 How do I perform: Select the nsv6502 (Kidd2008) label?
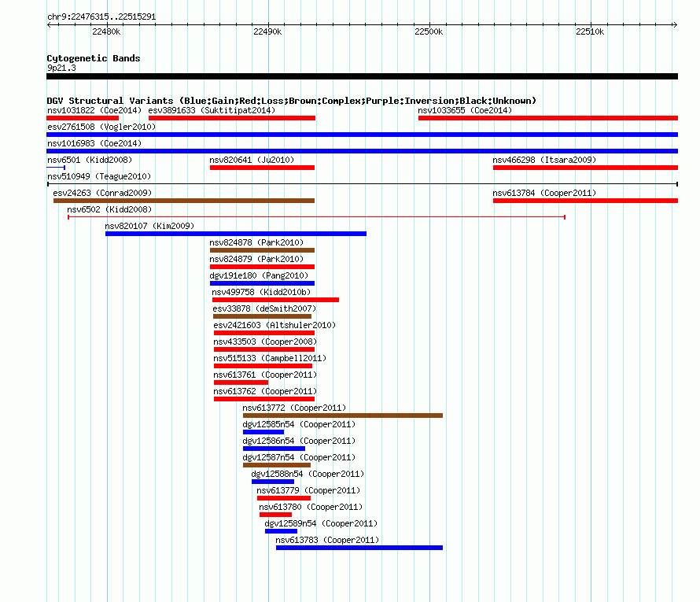109,209
